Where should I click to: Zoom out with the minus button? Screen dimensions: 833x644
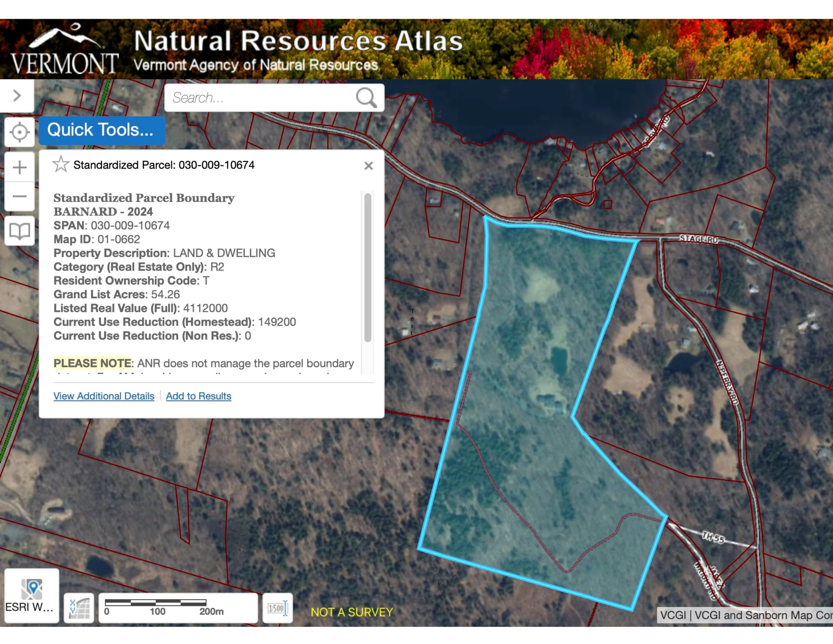pyautogui.click(x=19, y=196)
